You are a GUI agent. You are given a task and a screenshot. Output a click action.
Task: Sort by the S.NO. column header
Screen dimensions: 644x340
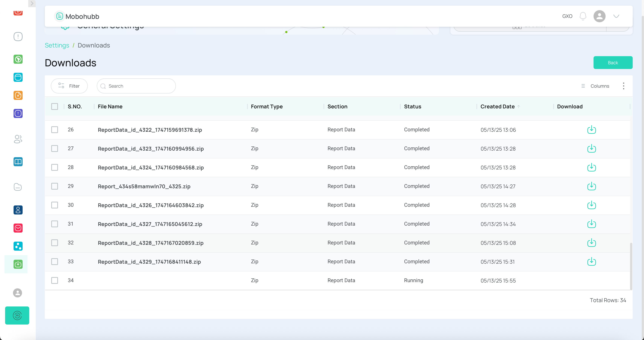(x=75, y=106)
